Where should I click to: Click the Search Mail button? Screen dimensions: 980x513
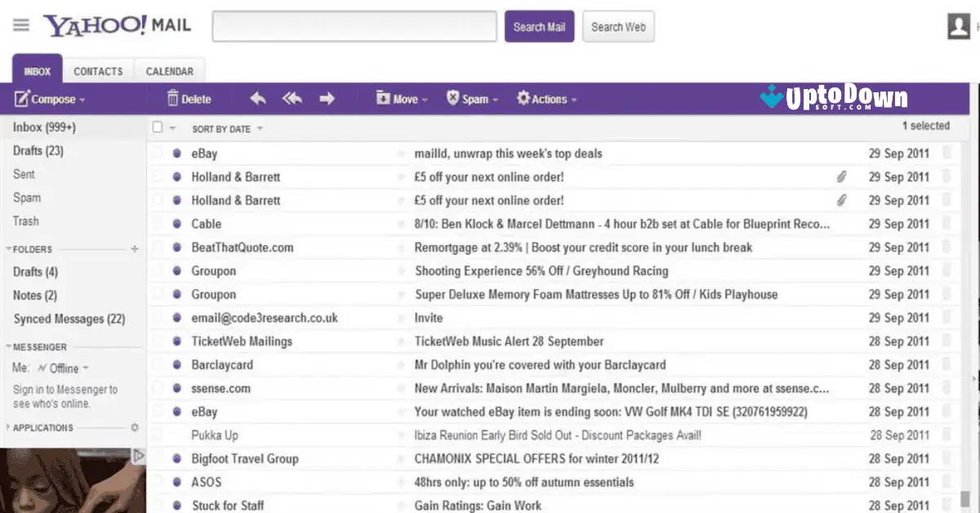[539, 26]
